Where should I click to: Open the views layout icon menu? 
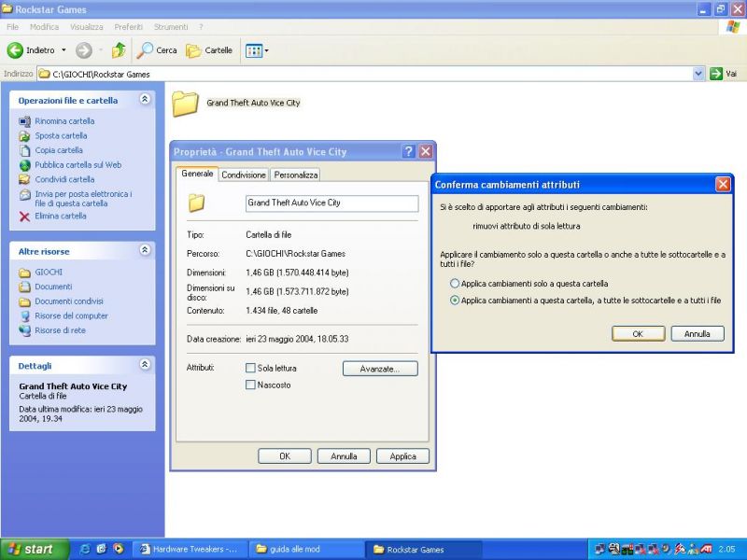(x=257, y=50)
